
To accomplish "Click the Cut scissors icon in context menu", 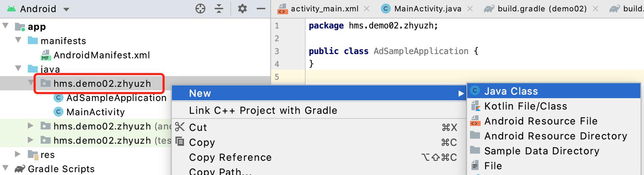I will [x=180, y=127].
